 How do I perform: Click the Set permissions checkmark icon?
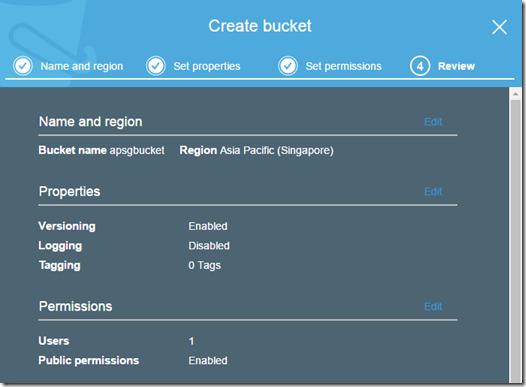pyautogui.click(x=288, y=66)
